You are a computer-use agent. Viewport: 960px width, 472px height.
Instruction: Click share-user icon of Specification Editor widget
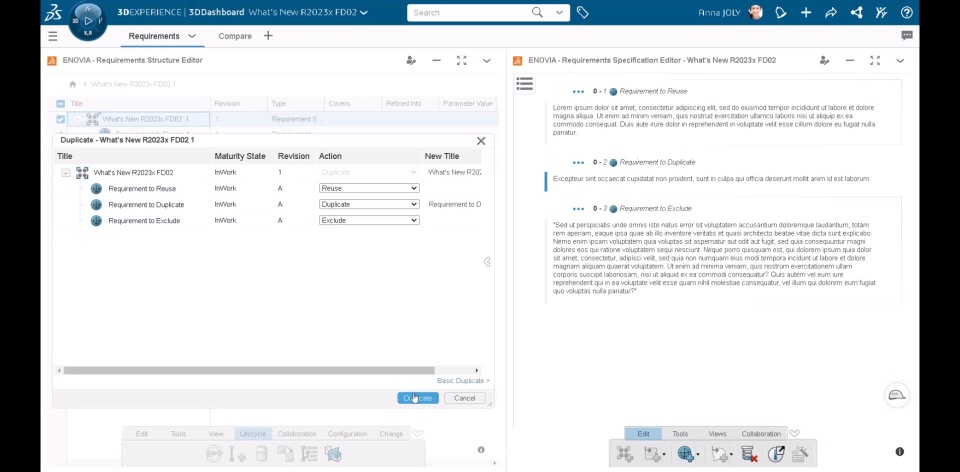coord(824,60)
